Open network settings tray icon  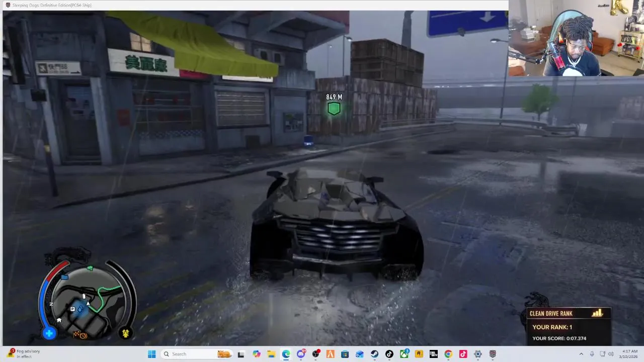[x=602, y=354]
